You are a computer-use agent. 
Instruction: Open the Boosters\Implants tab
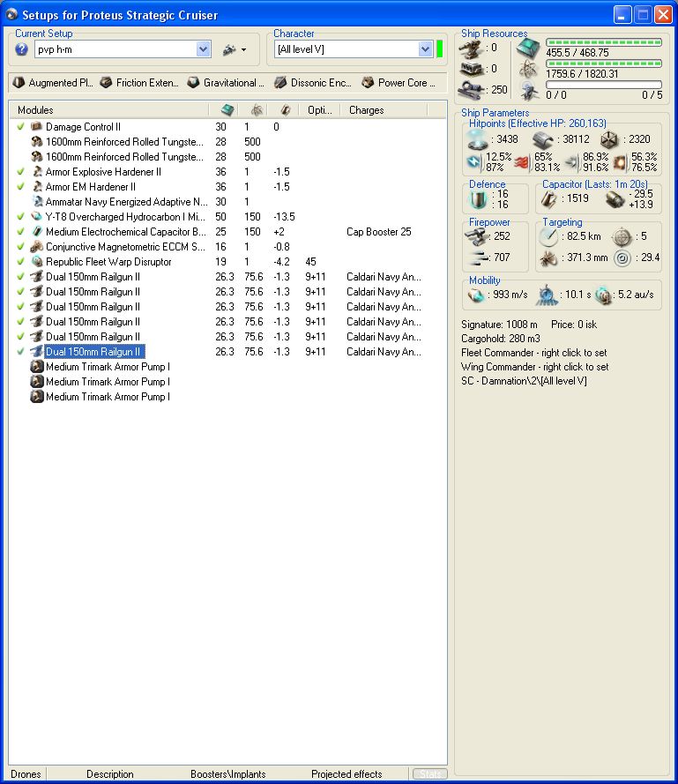228,774
